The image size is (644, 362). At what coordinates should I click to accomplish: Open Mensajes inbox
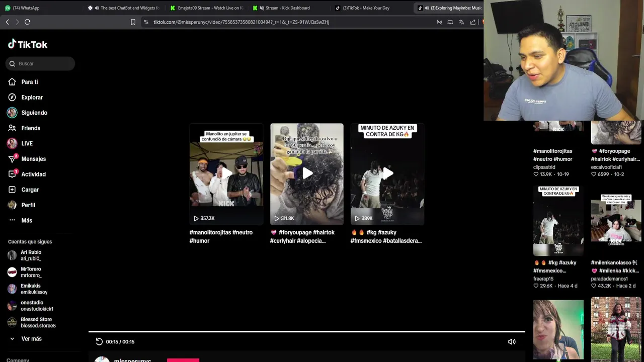pos(33,159)
